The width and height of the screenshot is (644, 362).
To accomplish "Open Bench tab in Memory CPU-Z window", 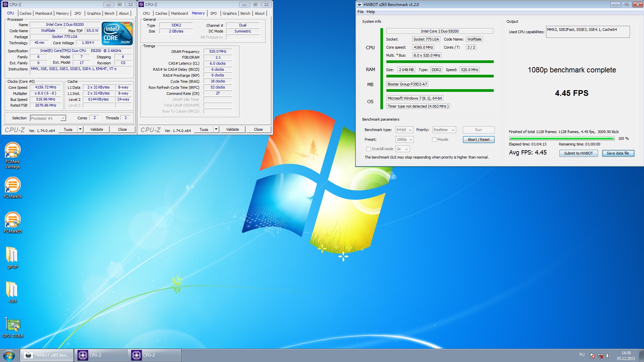I will click(x=246, y=13).
